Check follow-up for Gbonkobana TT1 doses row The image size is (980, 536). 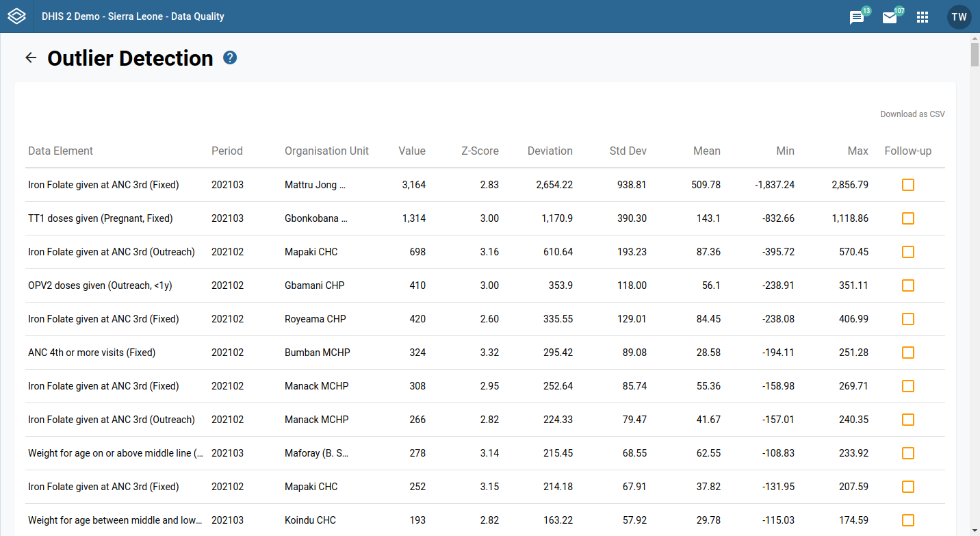click(908, 218)
